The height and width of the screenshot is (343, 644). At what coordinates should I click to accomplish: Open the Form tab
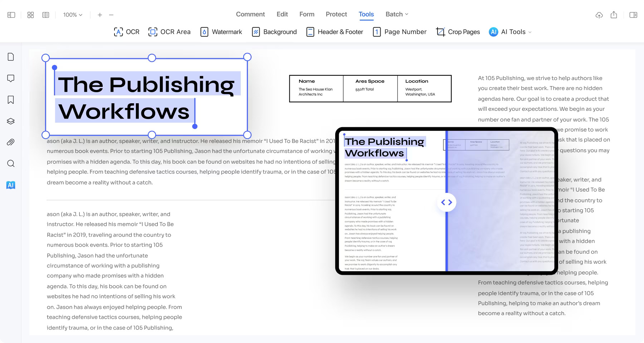(x=307, y=14)
